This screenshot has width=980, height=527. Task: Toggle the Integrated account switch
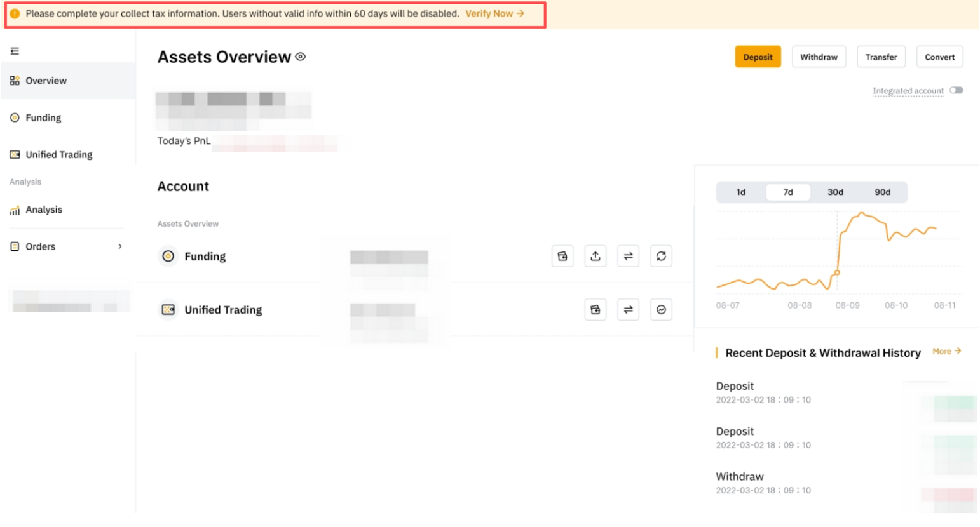956,91
